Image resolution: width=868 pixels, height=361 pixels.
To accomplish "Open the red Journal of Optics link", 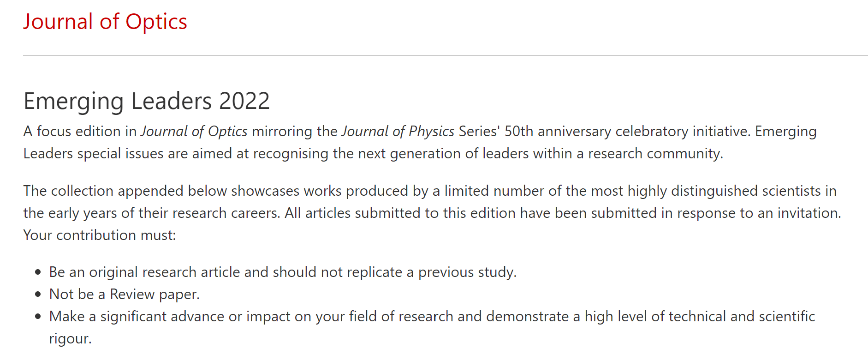I will click(x=105, y=22).
